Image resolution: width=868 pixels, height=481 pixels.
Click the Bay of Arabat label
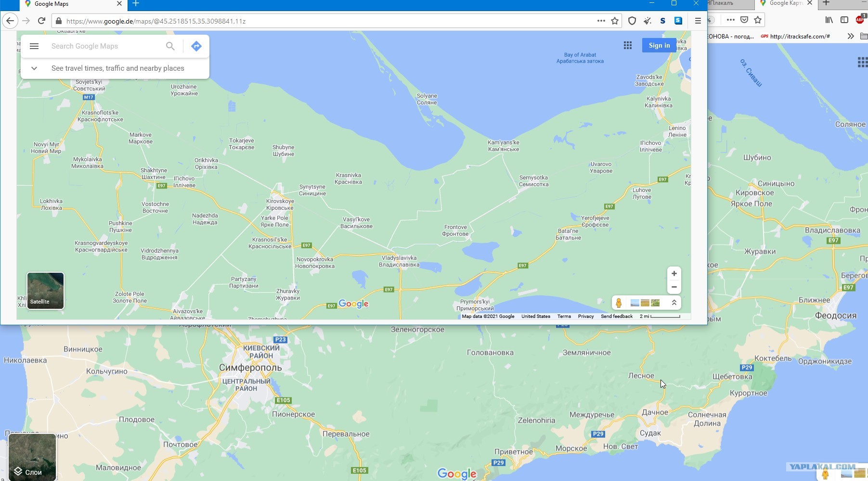pyautogui.click(x=580, y=58)
